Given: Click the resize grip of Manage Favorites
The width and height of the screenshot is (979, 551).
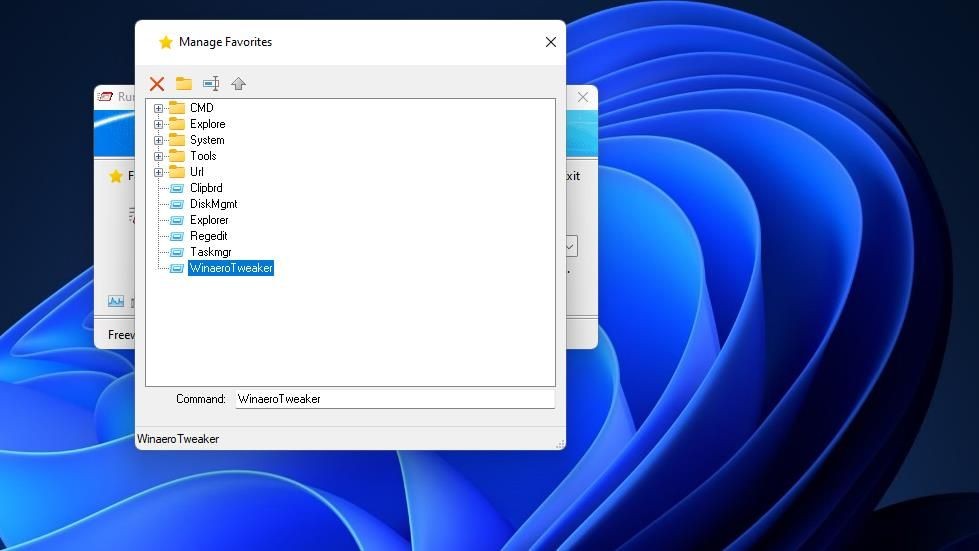Looking at the screenshot, I should click(x=560, y=444).
